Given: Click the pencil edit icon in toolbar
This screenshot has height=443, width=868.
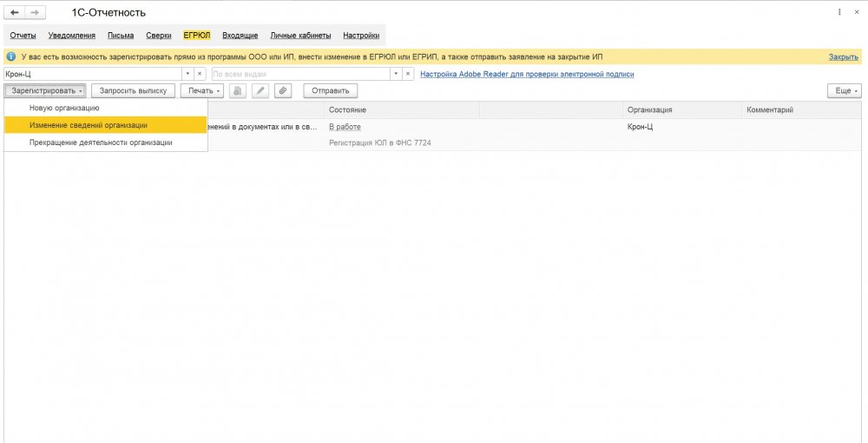Looking at the screenshot, I should click(260, 90).
